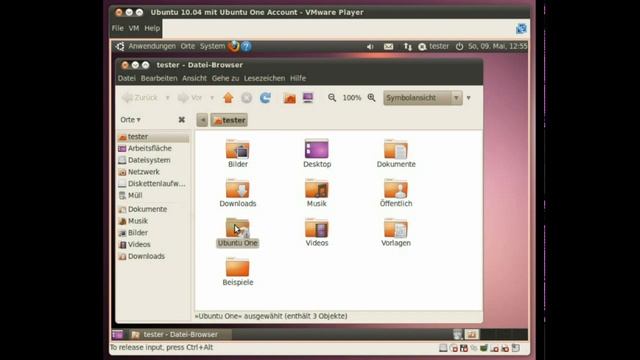Click the VMware fullscreen icon

pyautogui.click(x=521, y=29)
